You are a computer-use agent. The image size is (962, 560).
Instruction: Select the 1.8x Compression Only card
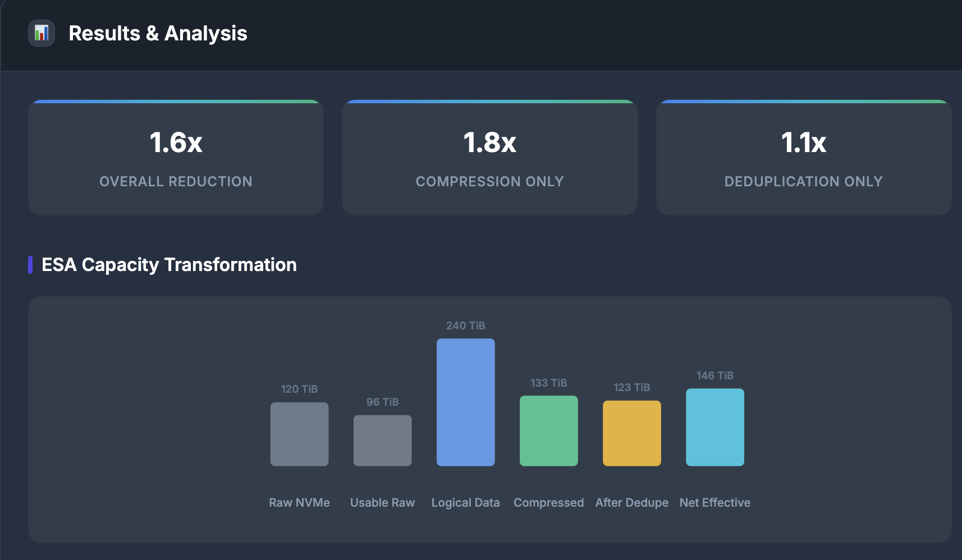click(x=489, y=158)
